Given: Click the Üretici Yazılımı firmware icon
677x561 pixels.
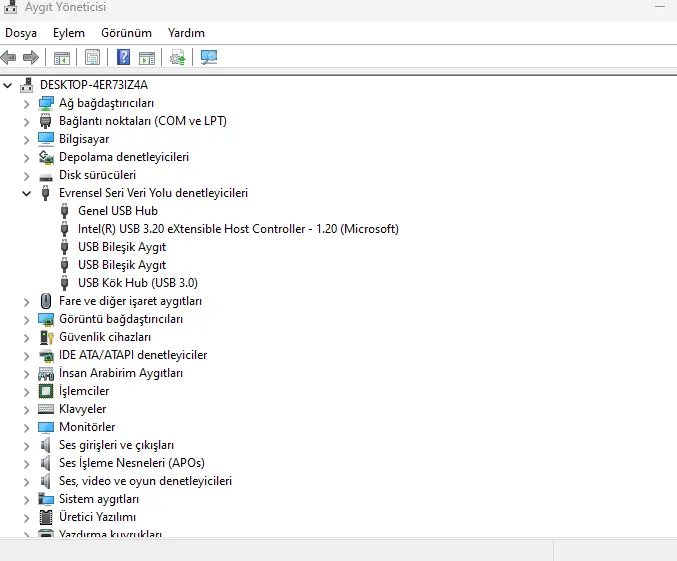Looking at the screenshot, I should [46, 517].
